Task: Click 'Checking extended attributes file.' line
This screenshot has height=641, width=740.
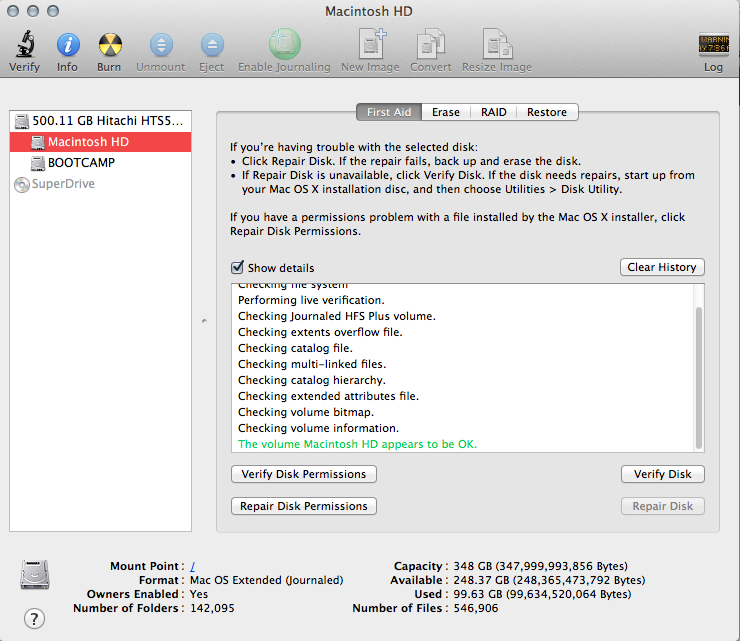Action: pyautogui.click(x=328, y=396)
